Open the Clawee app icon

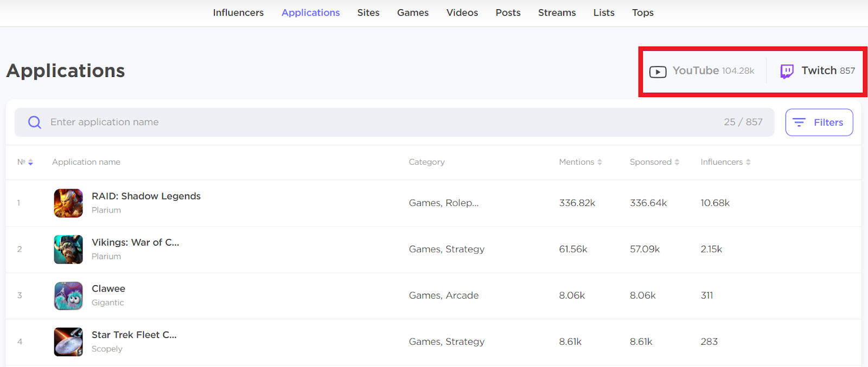(68, 296)
